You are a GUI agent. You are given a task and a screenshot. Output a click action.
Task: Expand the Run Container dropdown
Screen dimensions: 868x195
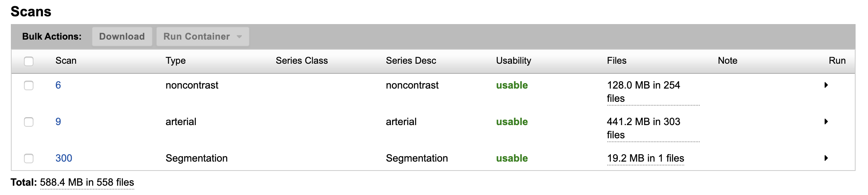pyautogui.click(x=202, y=37)
